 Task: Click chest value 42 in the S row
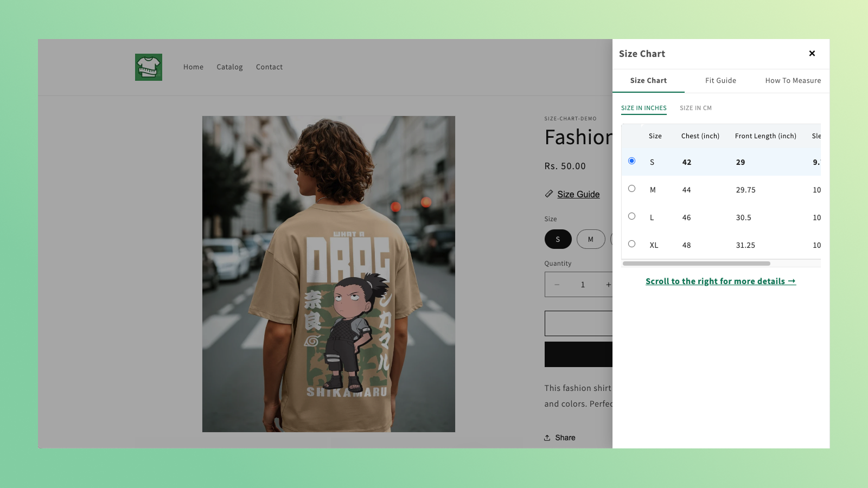tap(687, 162)
